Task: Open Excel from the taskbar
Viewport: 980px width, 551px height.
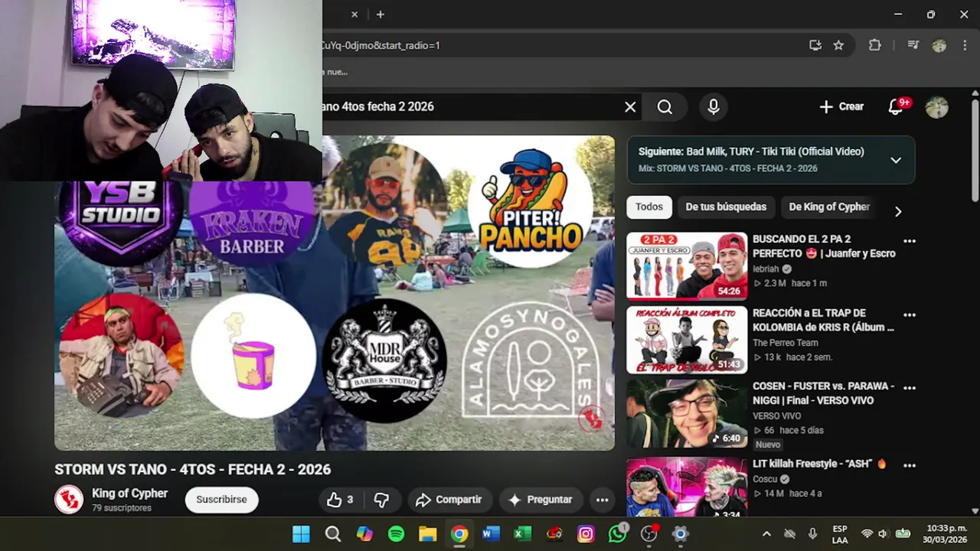Action: [522, 534]
